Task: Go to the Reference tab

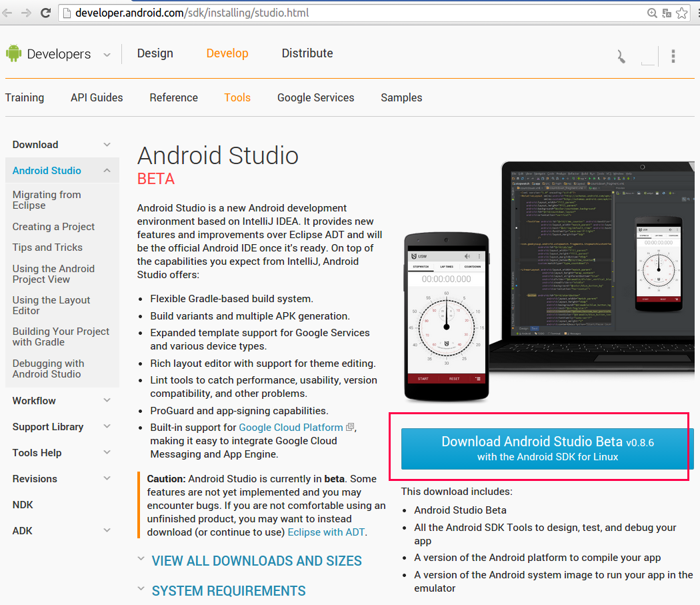Action: pos(173,97)
